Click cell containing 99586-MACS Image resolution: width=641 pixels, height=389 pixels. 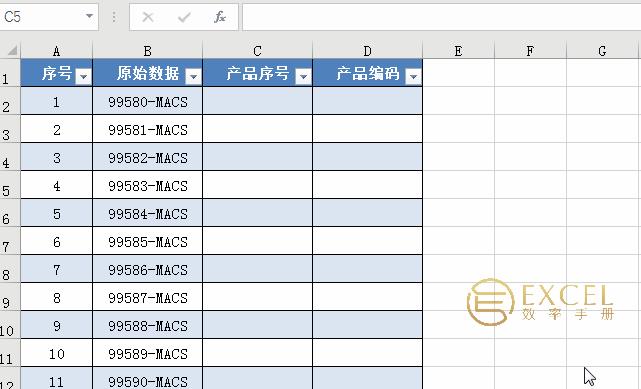[148, 269]
